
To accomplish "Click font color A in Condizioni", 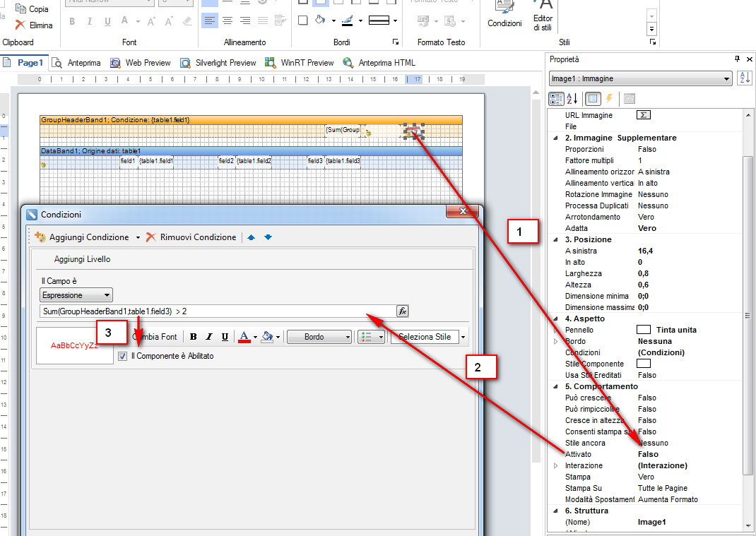I will [x=244, y=337].
